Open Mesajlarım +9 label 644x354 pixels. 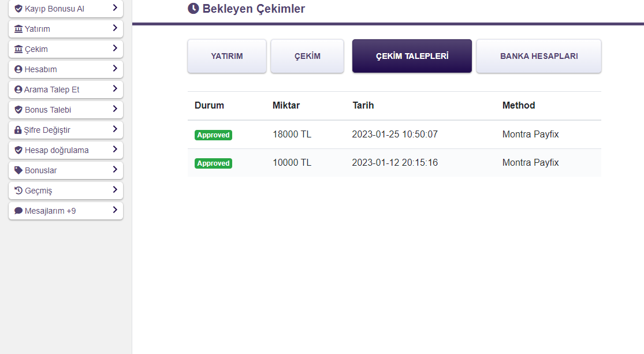click(50, 211)
